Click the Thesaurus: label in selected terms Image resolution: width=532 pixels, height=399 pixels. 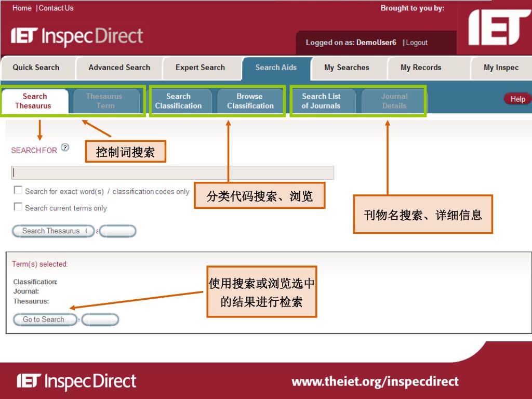[x=31, y=301]
